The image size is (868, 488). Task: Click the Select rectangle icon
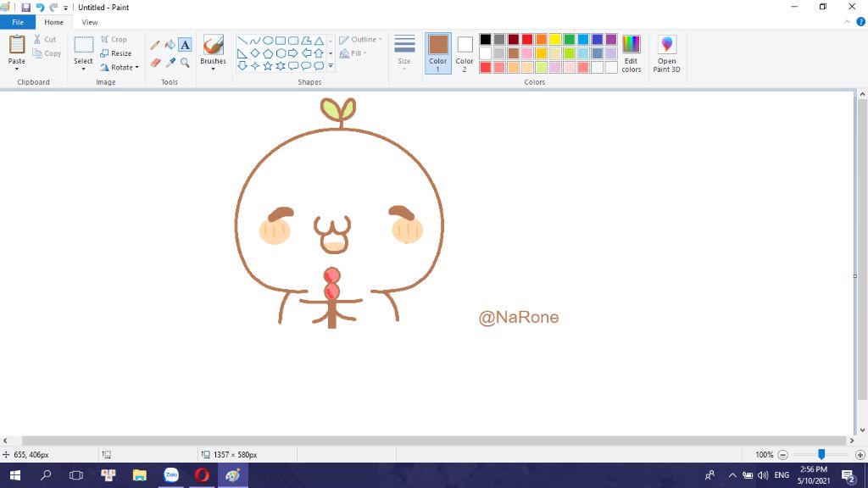click(84, 45)
